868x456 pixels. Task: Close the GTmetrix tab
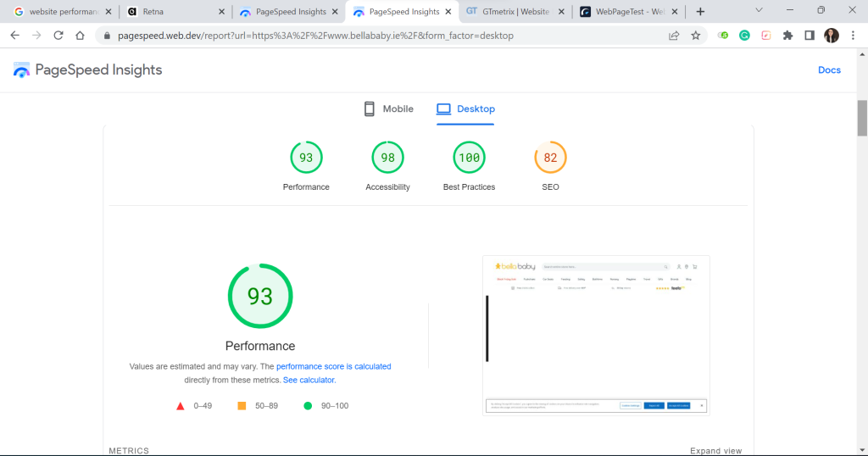pyautogui.click(x=561, y=12)
